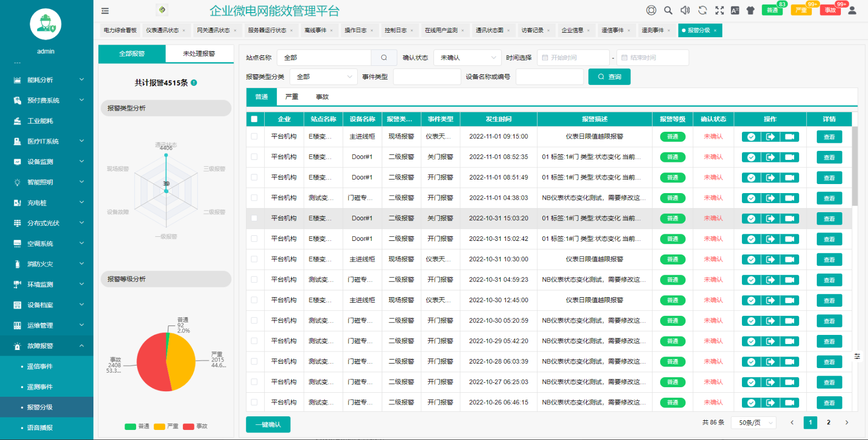Expand the 预付费系统 sidebar menu

pos(47,101)
